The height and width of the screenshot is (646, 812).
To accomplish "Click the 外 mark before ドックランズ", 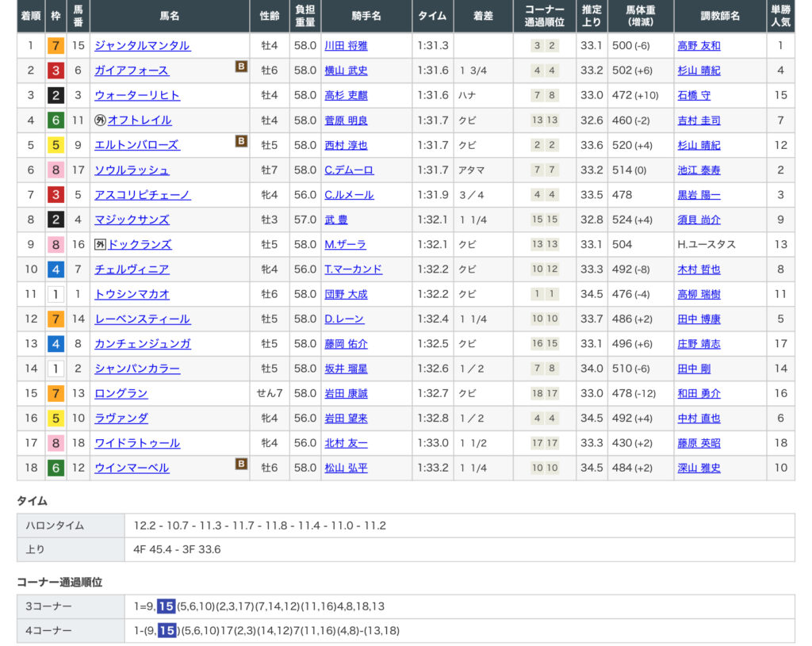I will tap(100, 244).
